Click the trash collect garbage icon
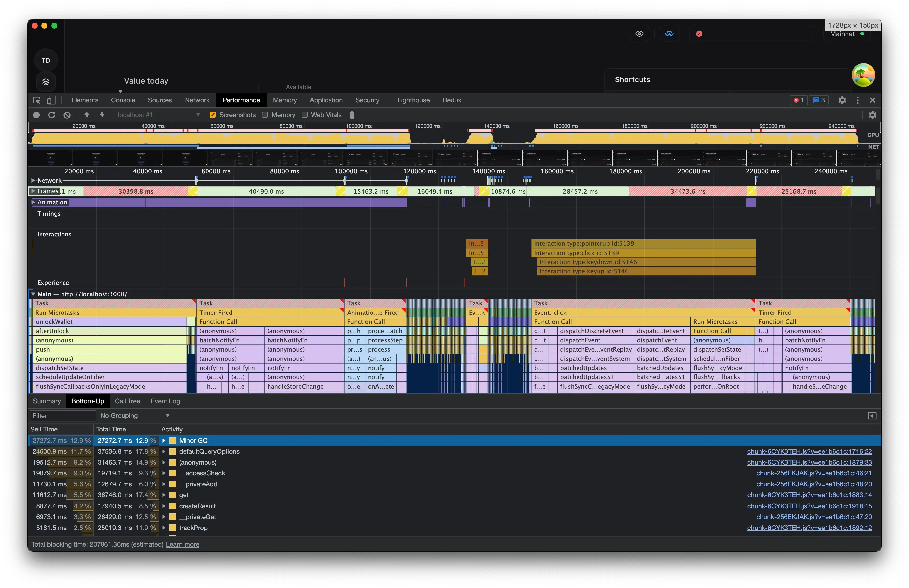Image resolution: width=909 pixels, height=588 pixels. coord(352,115)
